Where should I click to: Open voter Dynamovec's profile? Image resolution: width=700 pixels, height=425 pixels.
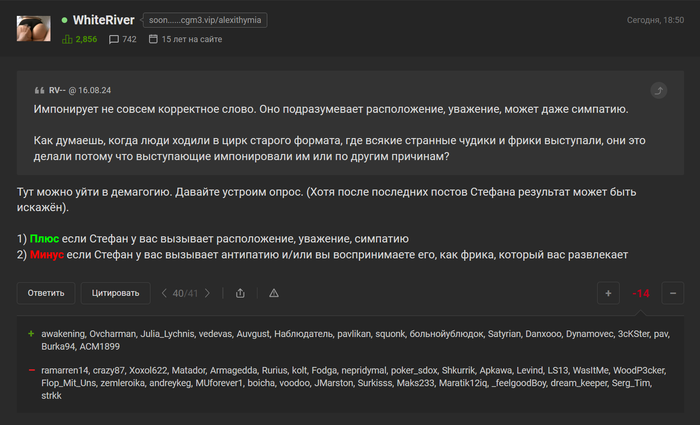click(x=590, y=334)
